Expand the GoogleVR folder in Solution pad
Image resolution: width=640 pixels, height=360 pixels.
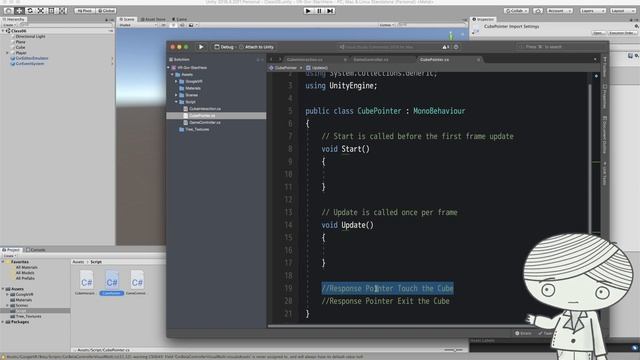pyautogui.click(x=176, y=81)
